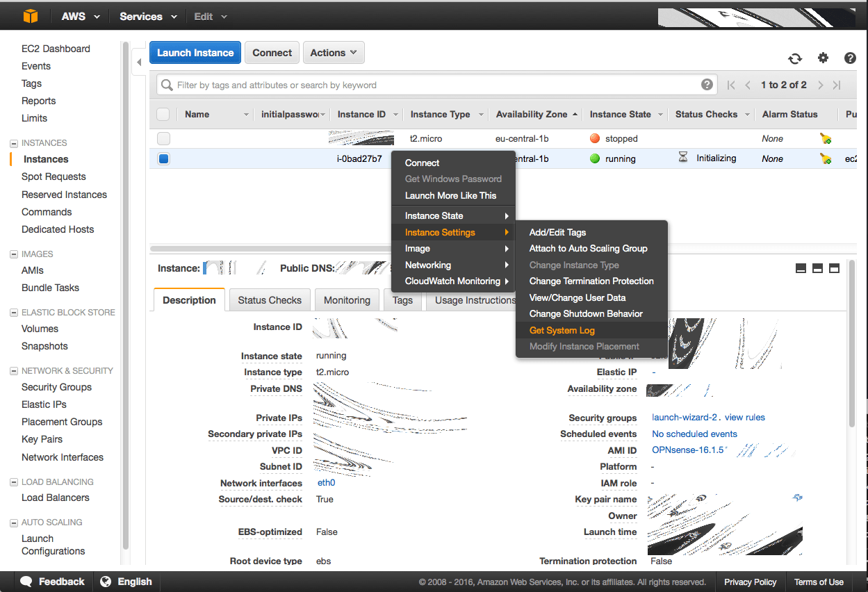
Task: Uncheck the running instance row checkbox
Action: 163,159
